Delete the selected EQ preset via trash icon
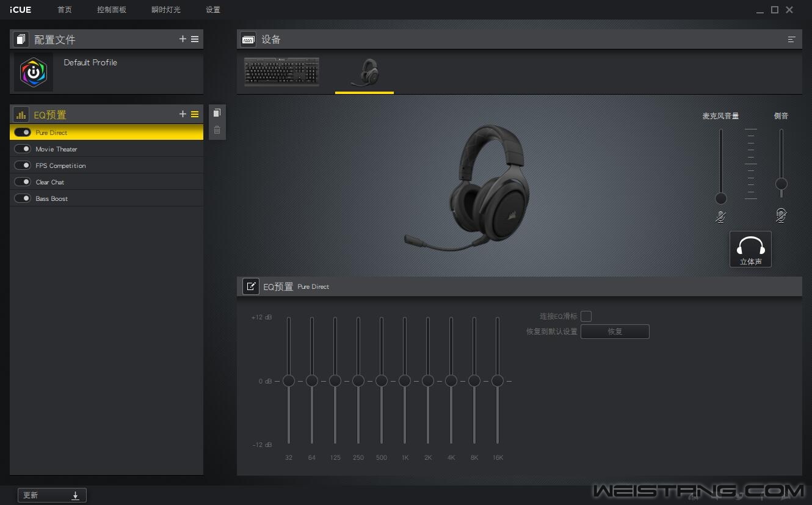This screenshot has width=812, height=505. point(217,130)
